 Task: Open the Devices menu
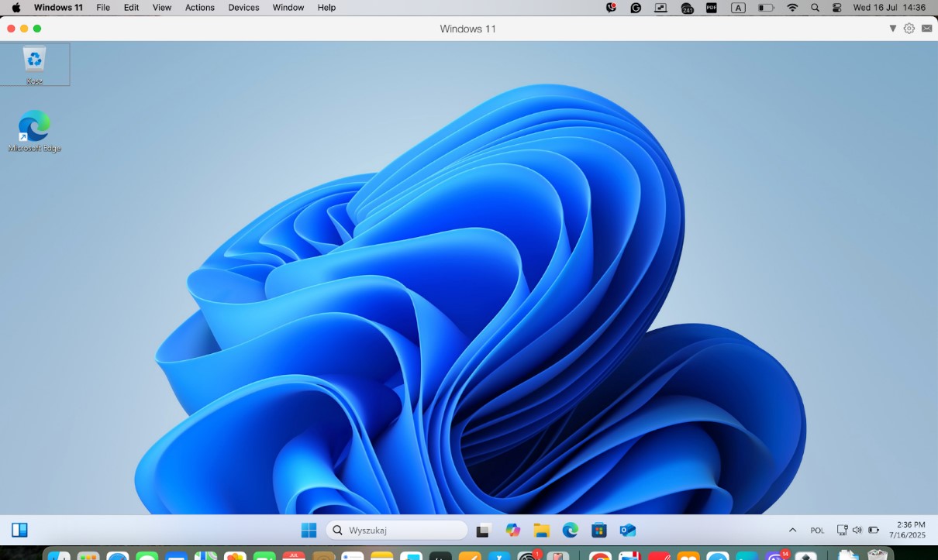coord(243,8)
